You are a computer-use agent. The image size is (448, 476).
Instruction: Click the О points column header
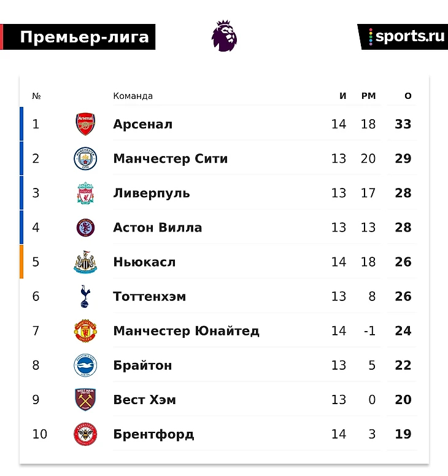click(x=408, y=96)
